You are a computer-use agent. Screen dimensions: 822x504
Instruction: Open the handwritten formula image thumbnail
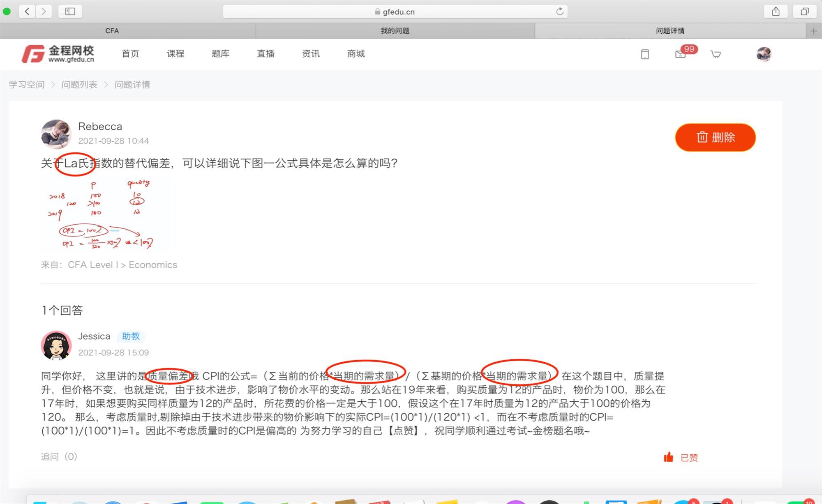coord(105,214)
